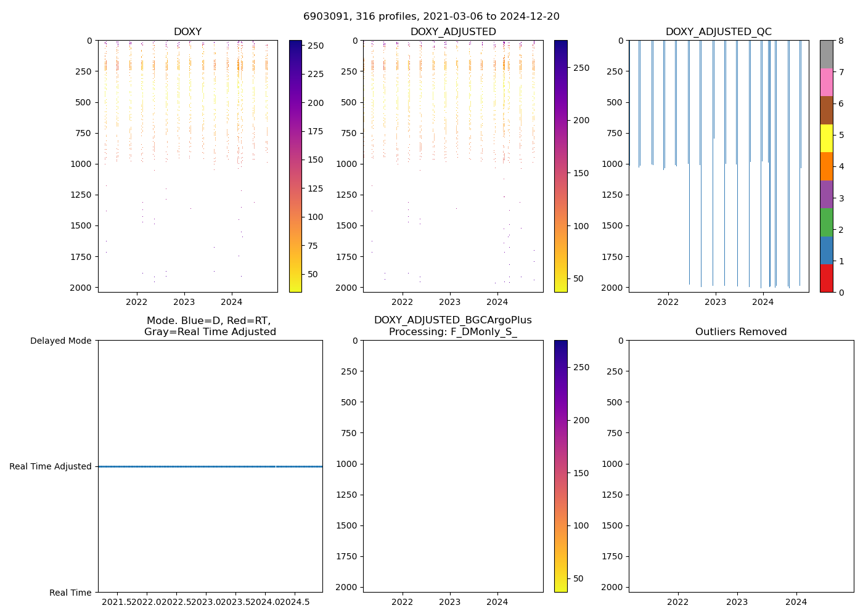Image resolution: width=863 pixels, height=616 pixels.
Task: Click the blue horizontal line in Mode plot
Action: (x=210, y=467)
